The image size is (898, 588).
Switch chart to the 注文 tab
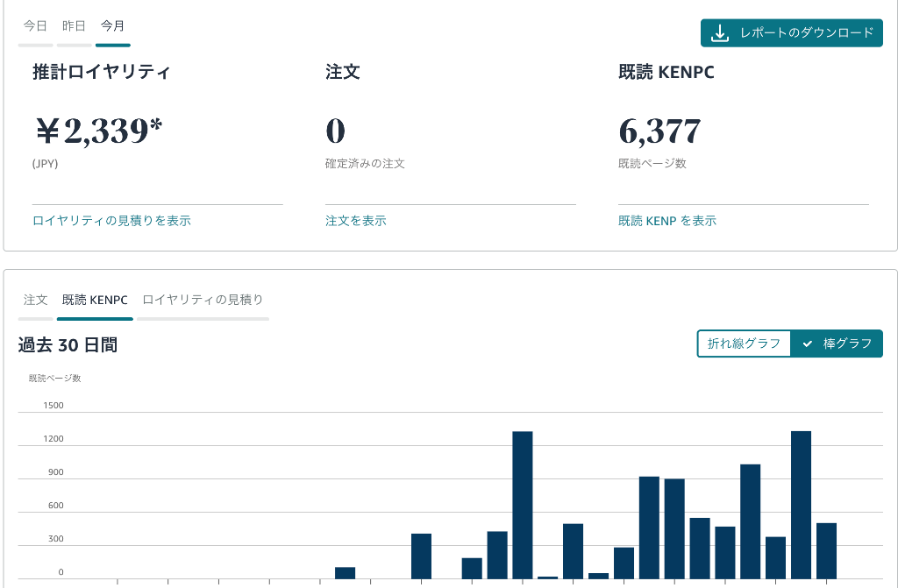tap(35, 300)
